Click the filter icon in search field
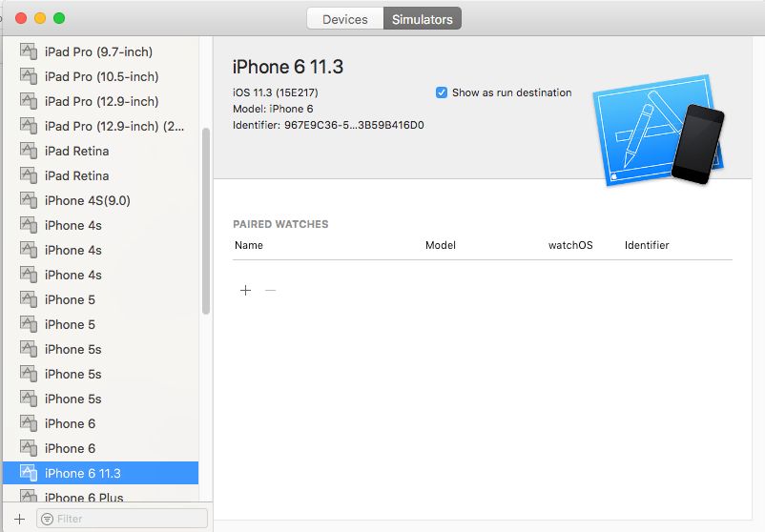 [48, 519]
